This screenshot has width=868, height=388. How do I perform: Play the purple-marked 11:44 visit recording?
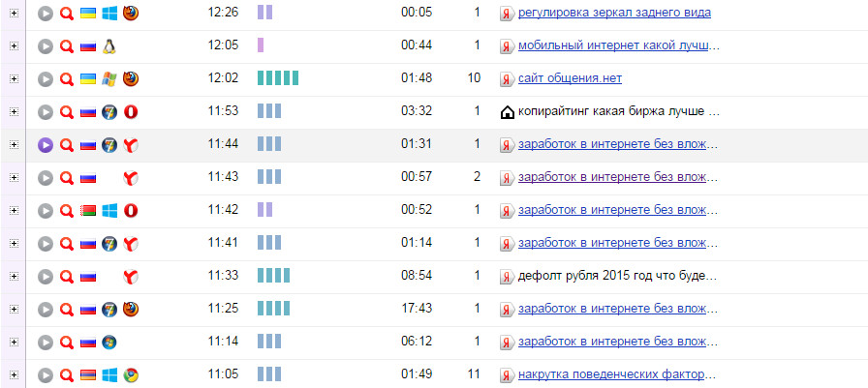point(46,145)
